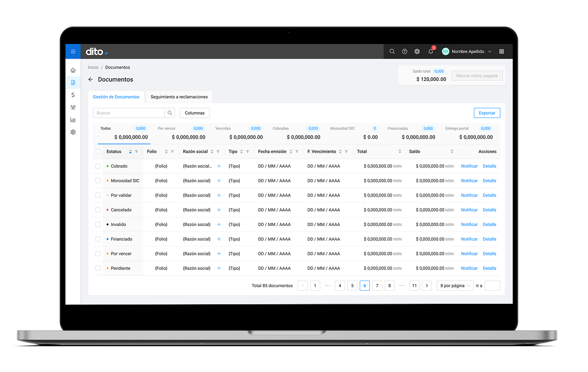Click the home icon in the sidebar
Viewport: 588px width, 372px height.
(x=73, y=70)
